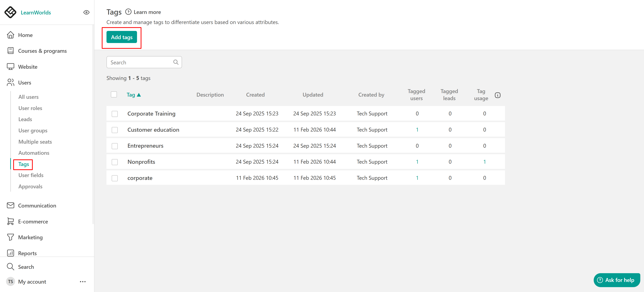The width and height of the screenshot is (644, 292).
Task: Open My account three-dots menu
Action: click(x=83, y=281)
